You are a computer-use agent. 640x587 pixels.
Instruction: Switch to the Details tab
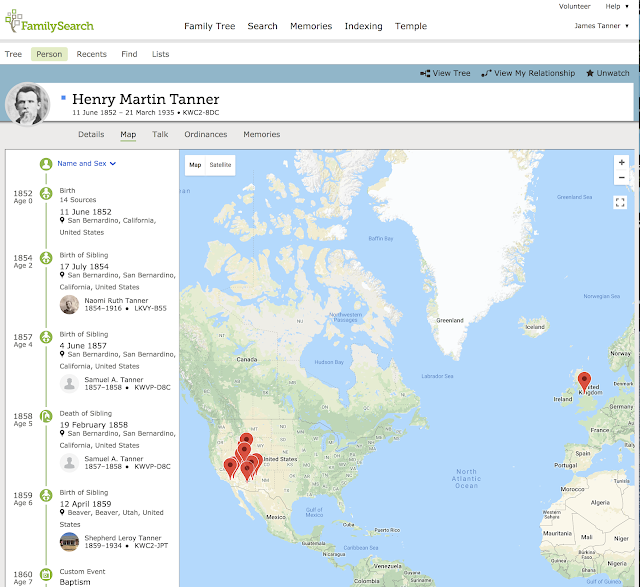(91, 134)
